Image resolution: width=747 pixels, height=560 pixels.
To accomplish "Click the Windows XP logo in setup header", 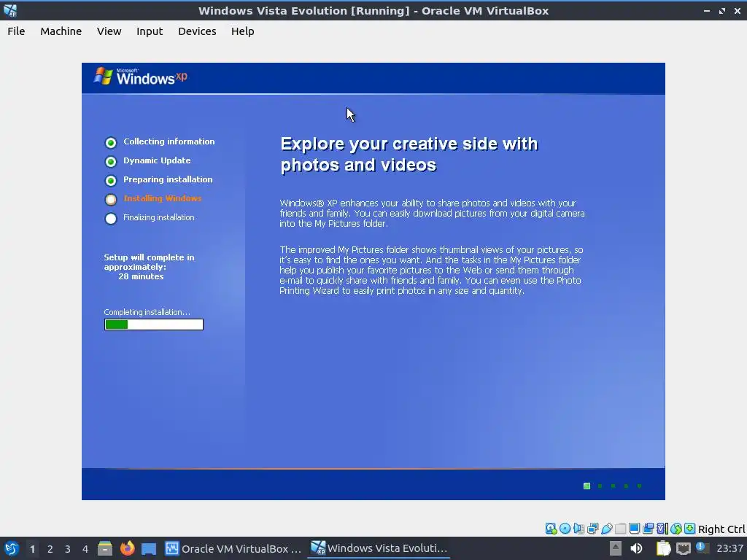I will click(x=141, y=77).
